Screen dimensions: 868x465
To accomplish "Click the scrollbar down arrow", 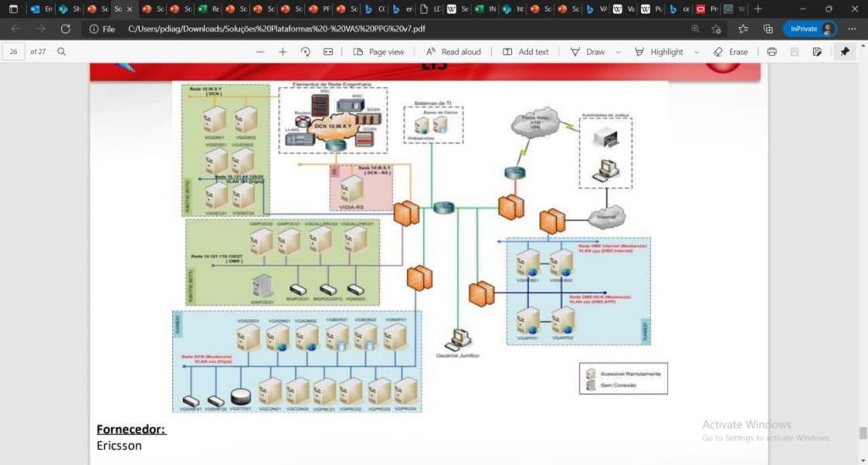I will pos(862,460).
